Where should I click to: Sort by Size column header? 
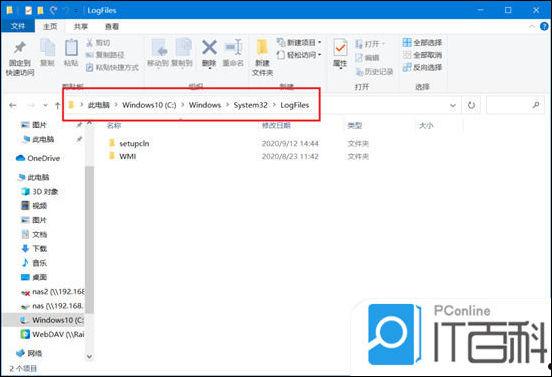[426, 125]
